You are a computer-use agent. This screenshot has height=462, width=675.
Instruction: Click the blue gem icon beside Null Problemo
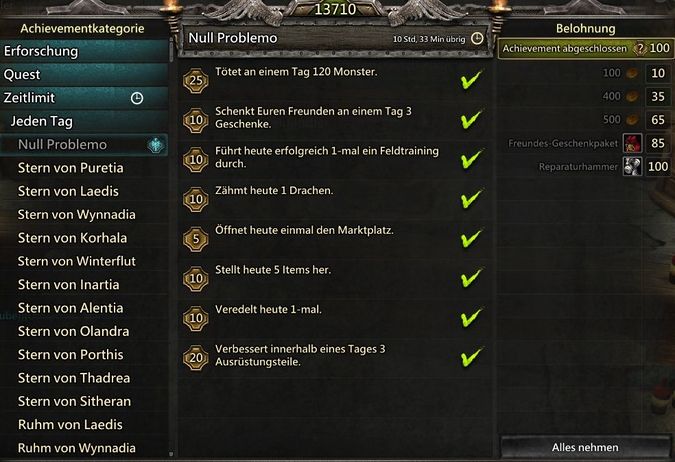156,145
